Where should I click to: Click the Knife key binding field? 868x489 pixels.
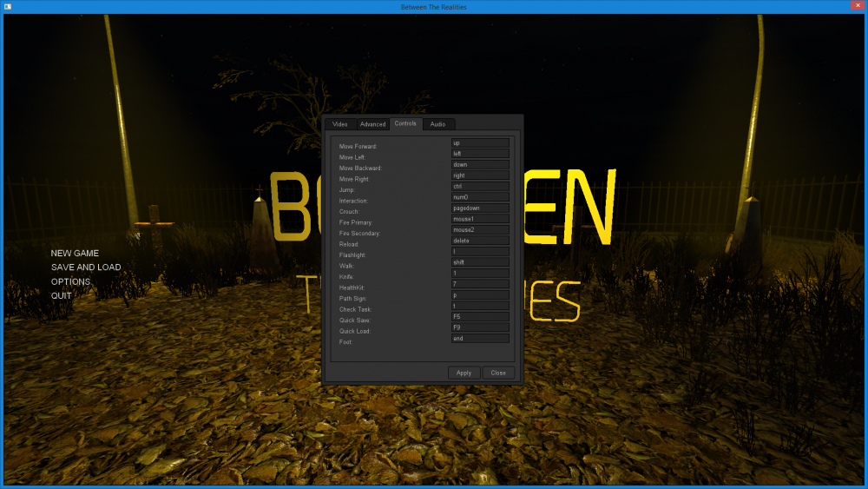coord(480,273)
